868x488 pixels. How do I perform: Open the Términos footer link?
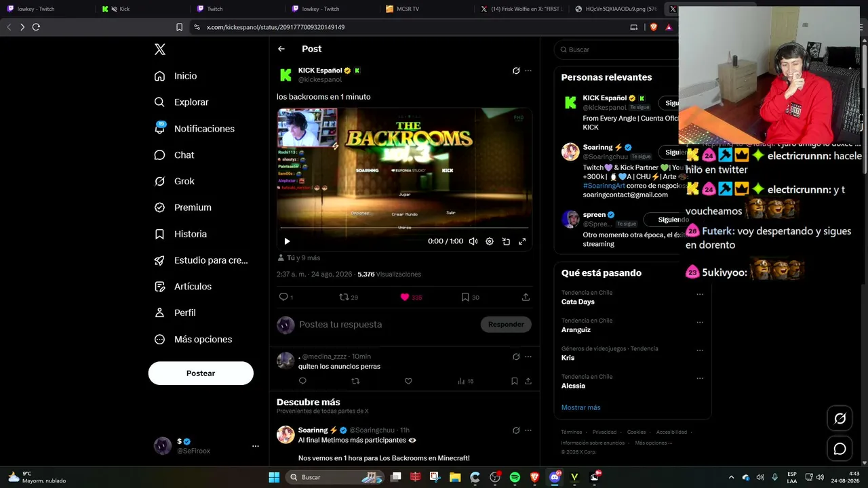pos(572,432)
